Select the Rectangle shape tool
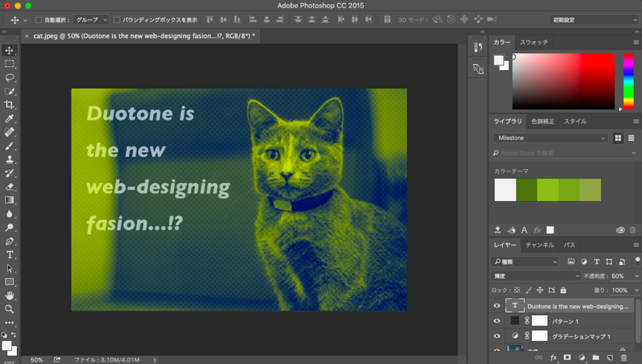 9,282
